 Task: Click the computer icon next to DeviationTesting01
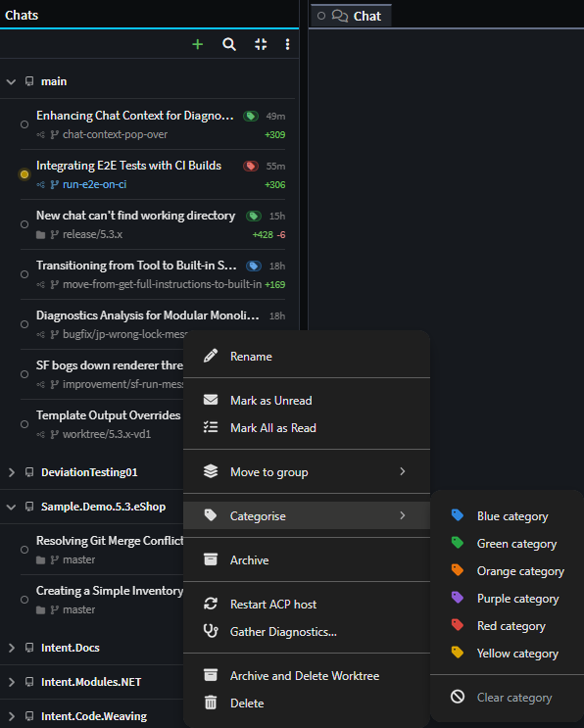29,472
